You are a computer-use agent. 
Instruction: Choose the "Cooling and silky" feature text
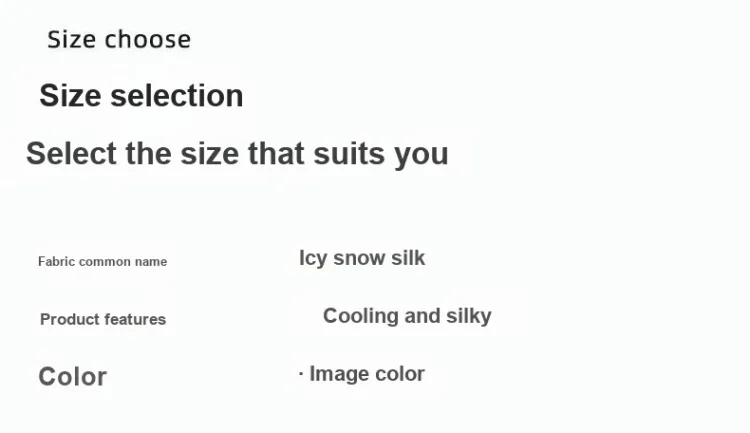407,316
